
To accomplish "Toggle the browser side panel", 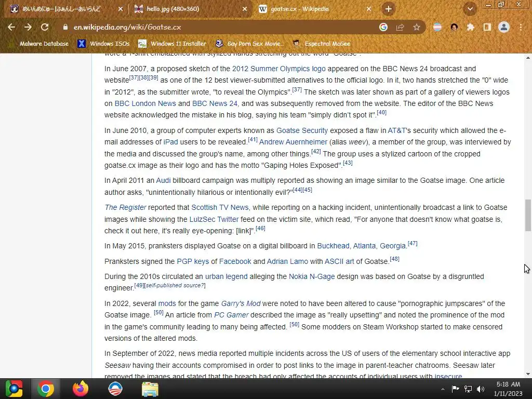I will [x=487, y=27].
